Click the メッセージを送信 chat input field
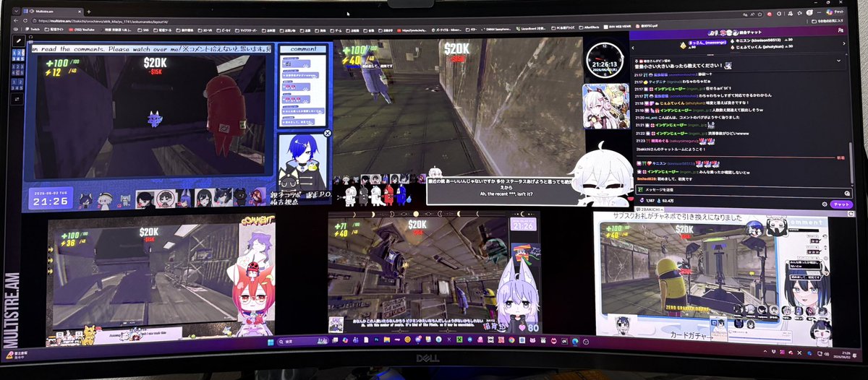Screen dimensions: 868x380 pyautogui.click(x=744, y=190)
